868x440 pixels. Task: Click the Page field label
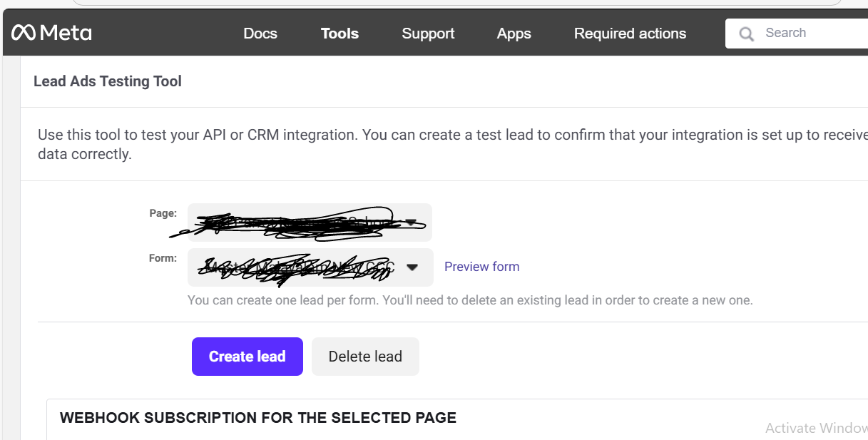click(163, 213)
